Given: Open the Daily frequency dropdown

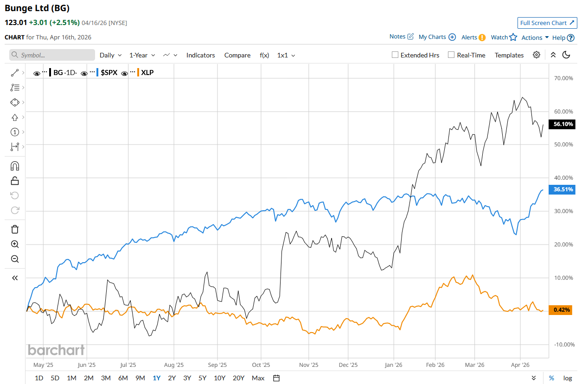Looking at the screenshot, I should pyautogui.click(x=110, y=55).
